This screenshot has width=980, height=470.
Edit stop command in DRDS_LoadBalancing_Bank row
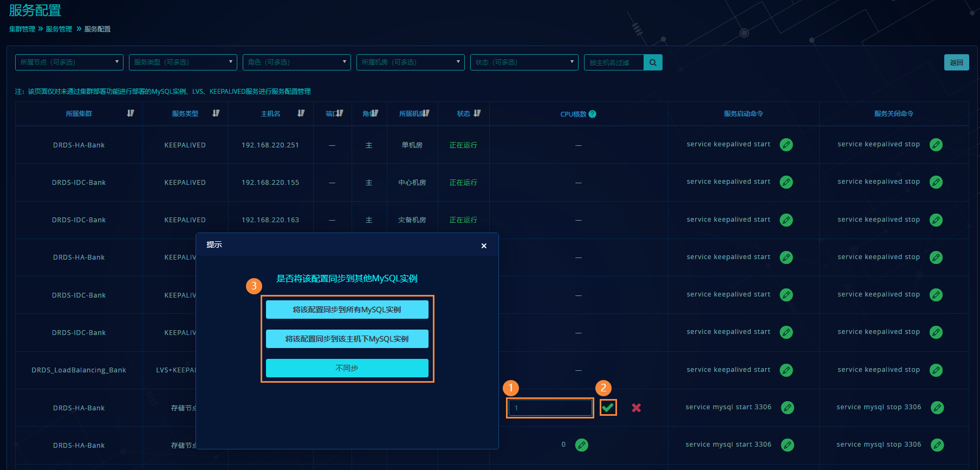coord(936,370)
